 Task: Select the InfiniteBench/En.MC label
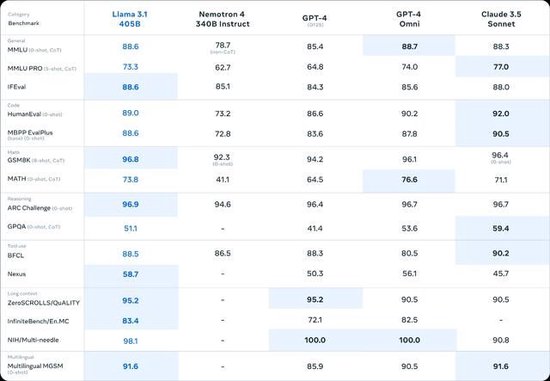38,321
